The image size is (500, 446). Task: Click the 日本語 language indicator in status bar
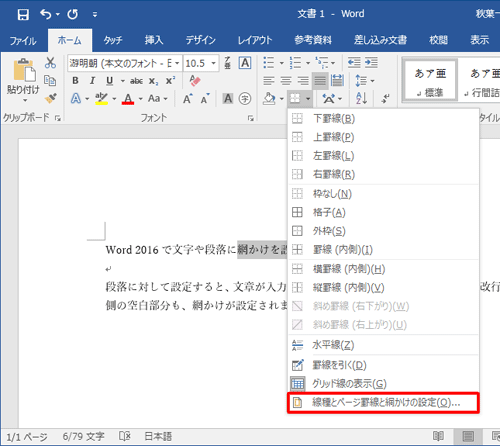click(x=158, y=436)
